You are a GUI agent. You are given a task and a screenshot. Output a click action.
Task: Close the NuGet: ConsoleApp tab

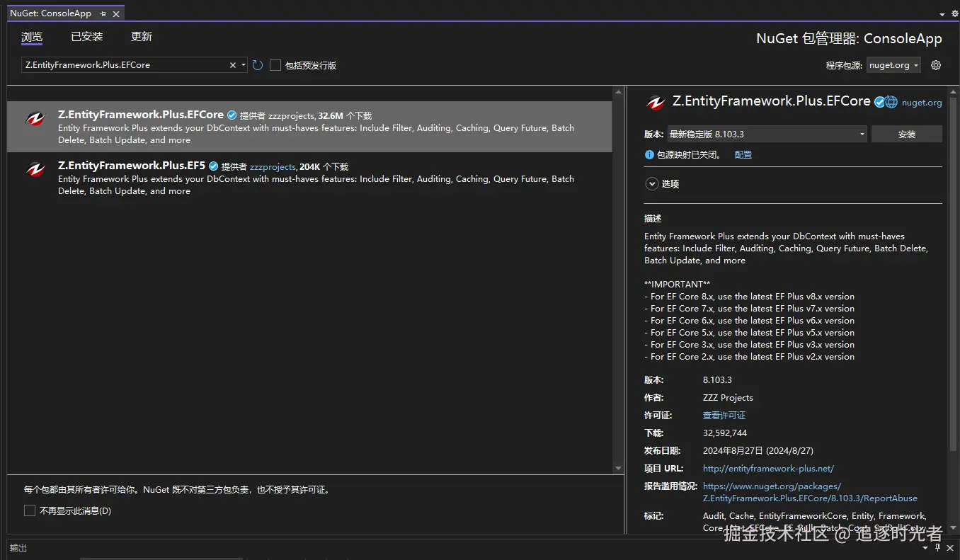click(116, 13)
